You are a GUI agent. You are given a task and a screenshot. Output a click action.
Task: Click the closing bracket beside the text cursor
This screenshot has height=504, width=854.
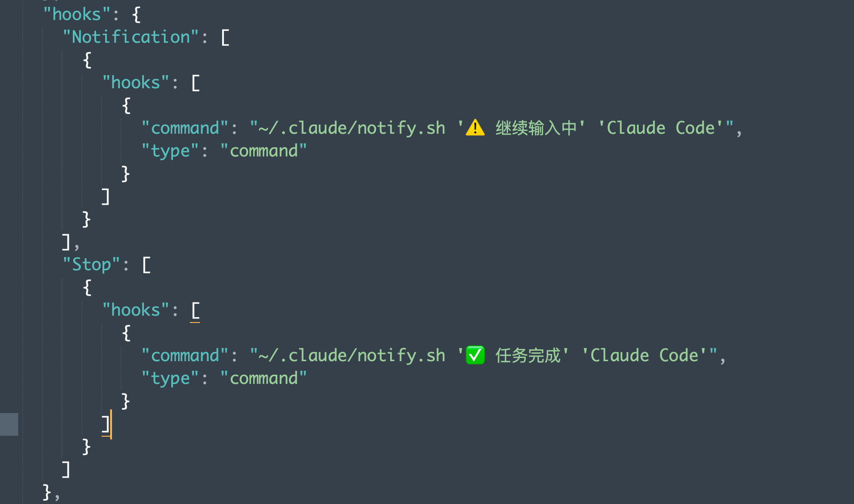106,424
